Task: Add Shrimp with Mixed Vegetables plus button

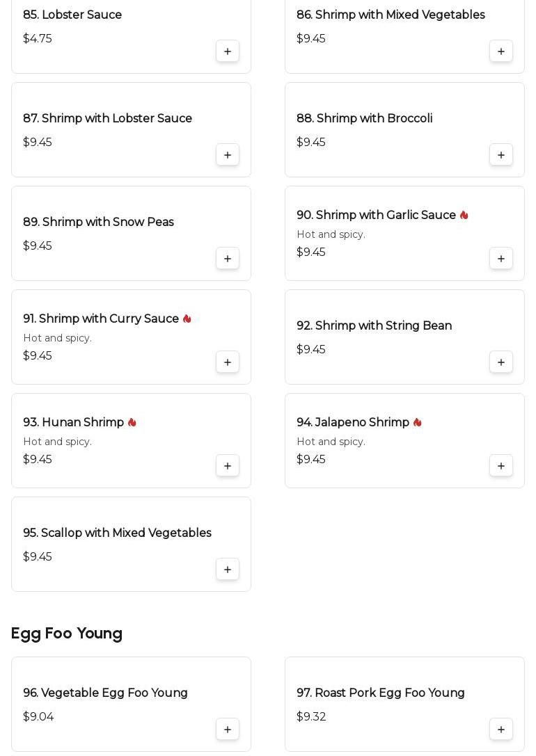Action: click(501, 51)
